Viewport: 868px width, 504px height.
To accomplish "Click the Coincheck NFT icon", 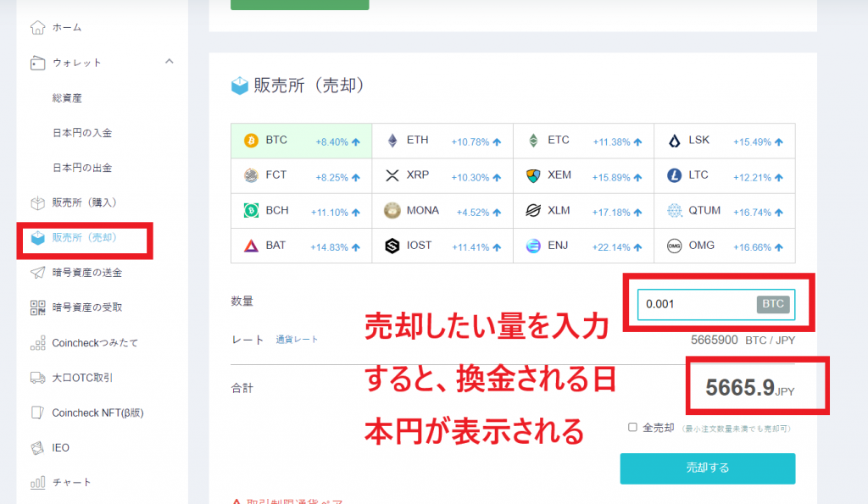I will tap(37, 413).
